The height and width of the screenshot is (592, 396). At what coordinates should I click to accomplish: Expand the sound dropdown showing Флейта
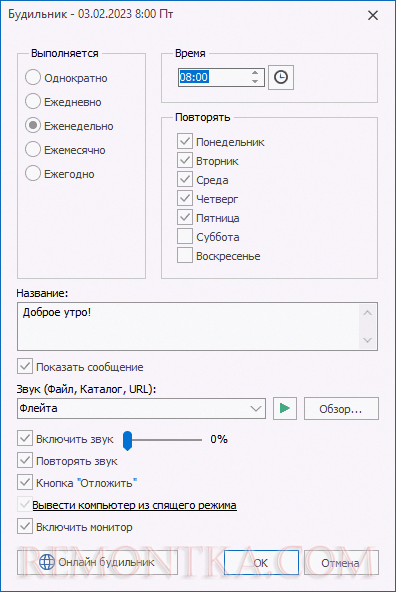coord(256,409)
